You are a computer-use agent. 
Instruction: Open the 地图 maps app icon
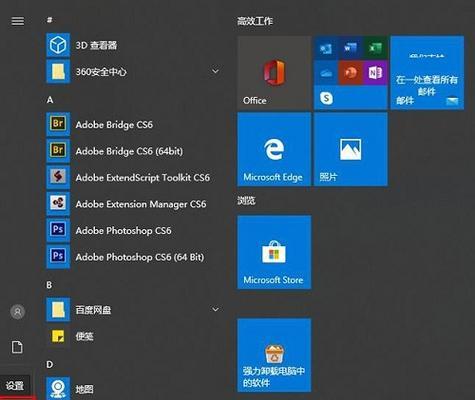(x=58, y=389)
